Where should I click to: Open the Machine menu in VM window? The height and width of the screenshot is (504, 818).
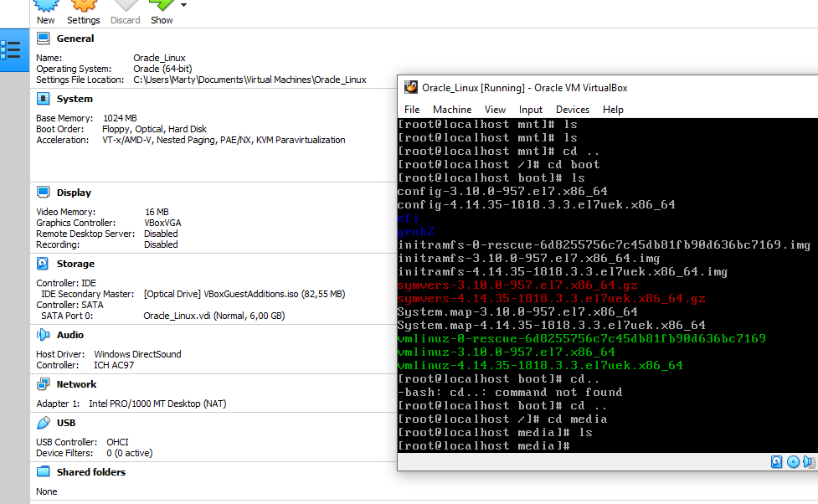tap(452, 110)
